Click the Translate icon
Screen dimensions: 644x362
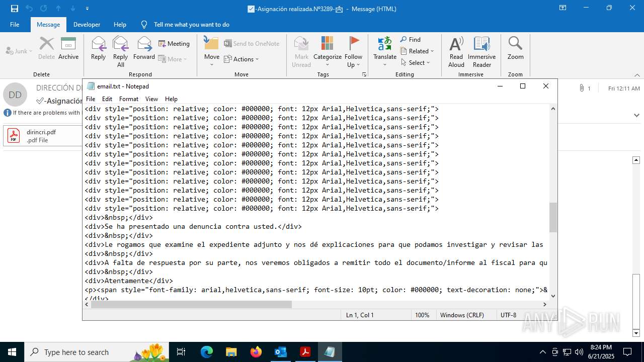click(x=385, y=44)
